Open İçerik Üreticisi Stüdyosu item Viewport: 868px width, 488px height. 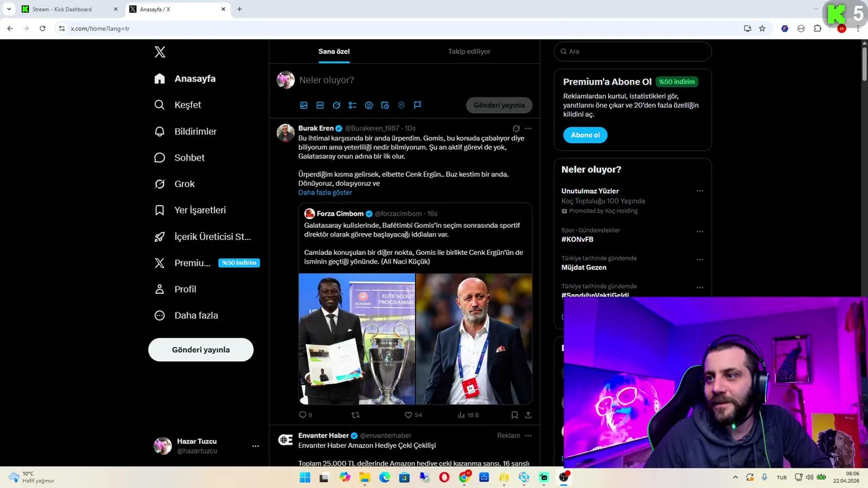[202, 237]
